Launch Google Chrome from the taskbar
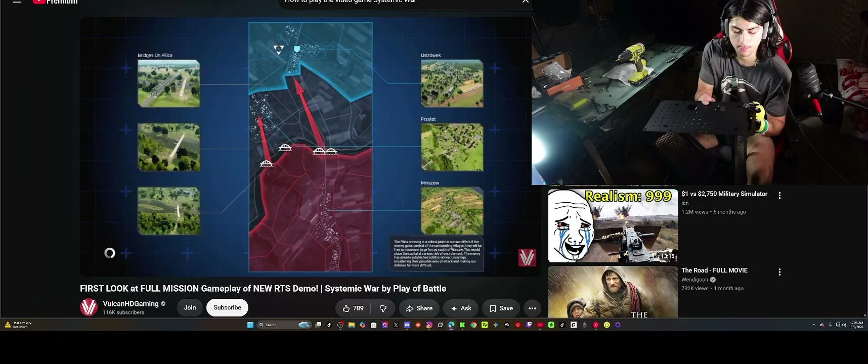Image resolution: width=868 pixels, height=364 pixels. (x=473, y=325)
